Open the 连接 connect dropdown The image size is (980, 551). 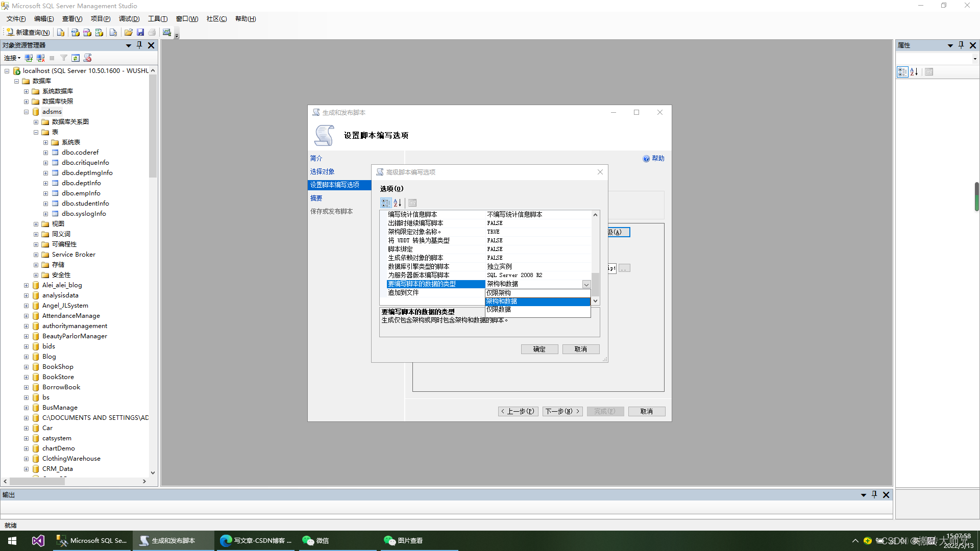(12, 58)
